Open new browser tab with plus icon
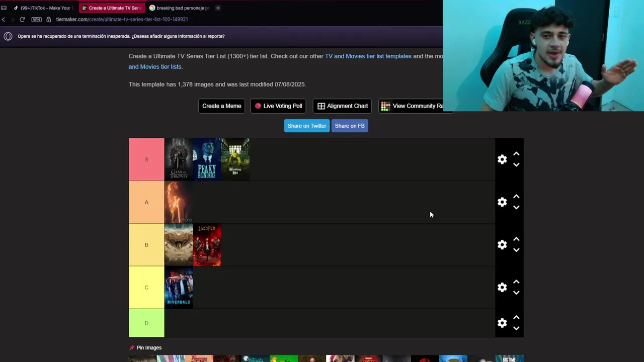The width and height of the screenshot is (644, 362). coord(218,8)
